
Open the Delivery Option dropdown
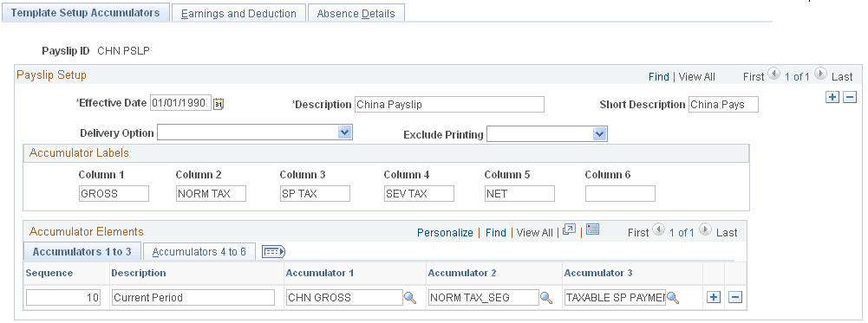click(345, 132)
